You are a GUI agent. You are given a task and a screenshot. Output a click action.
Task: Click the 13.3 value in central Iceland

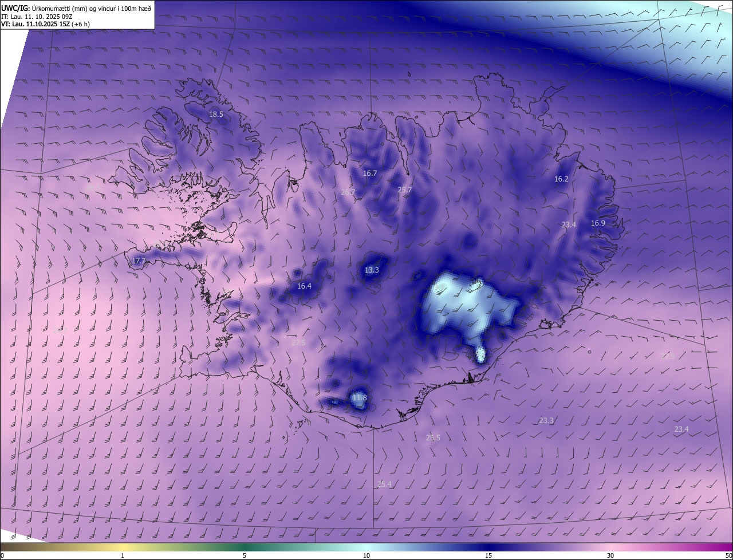(372, 270)
